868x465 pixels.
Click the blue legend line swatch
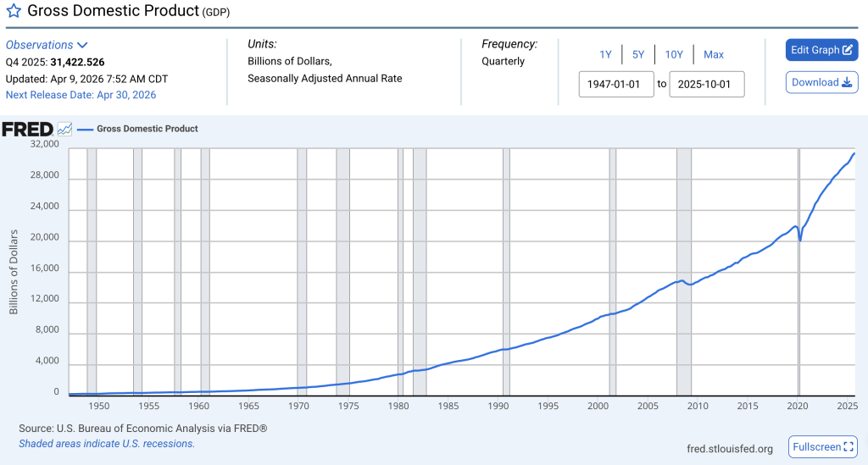coord(85,130)
